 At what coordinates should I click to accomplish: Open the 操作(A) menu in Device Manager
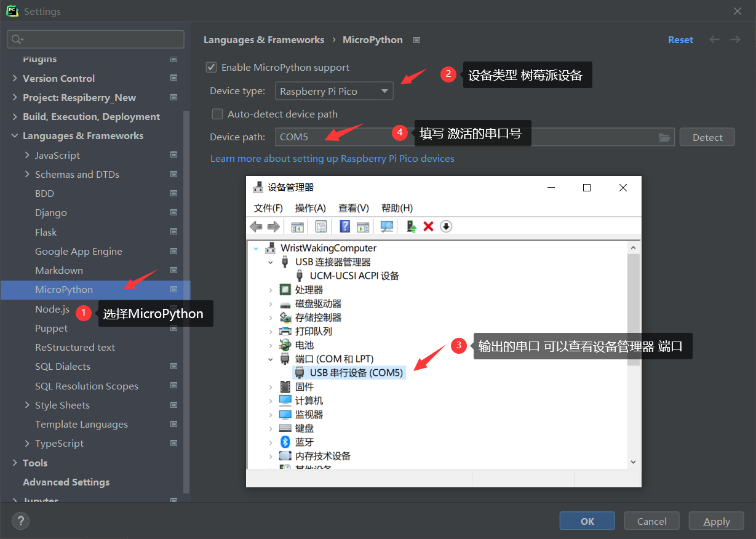click(311, 208)
